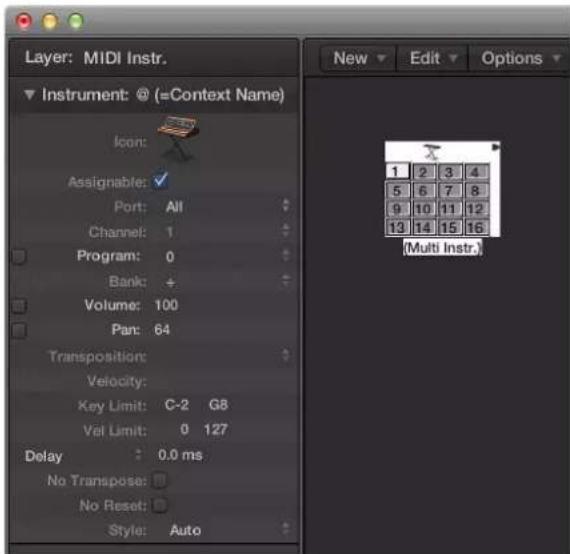Open the Port popup arrows
This screenshot has width=570, height=554.
[x=286, y=206]
